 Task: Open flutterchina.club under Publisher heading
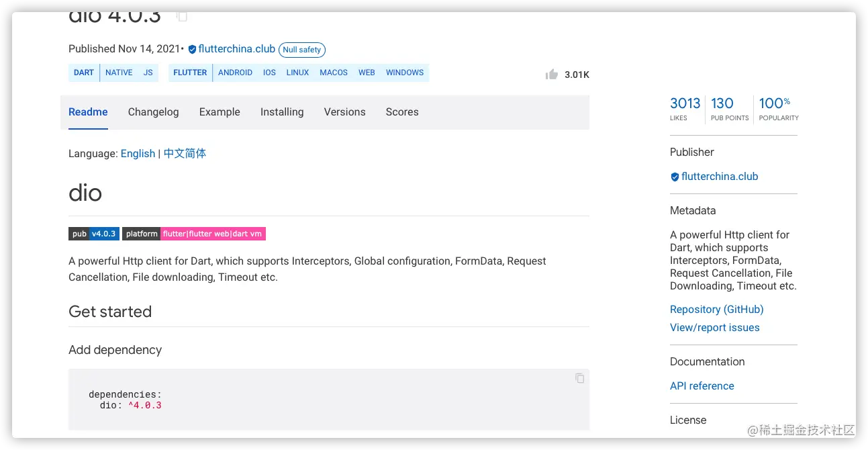(720, 177)
